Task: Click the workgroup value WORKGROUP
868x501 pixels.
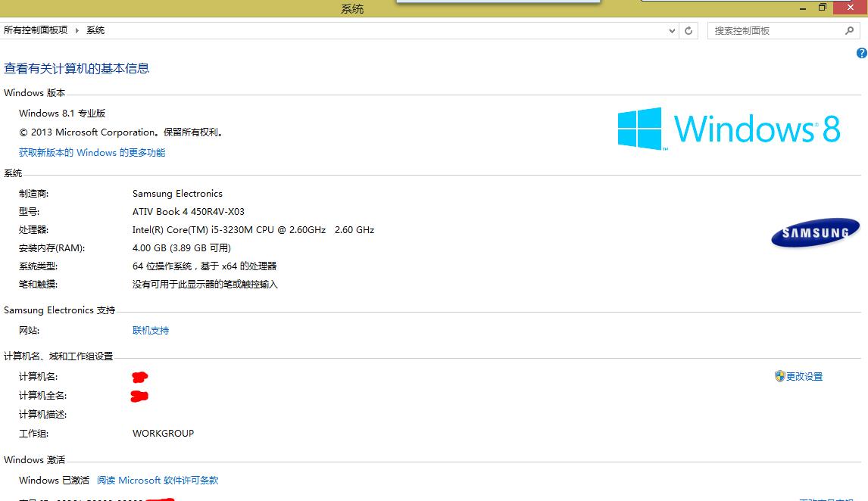Action: pyautogui.click(x=164, y=434)
